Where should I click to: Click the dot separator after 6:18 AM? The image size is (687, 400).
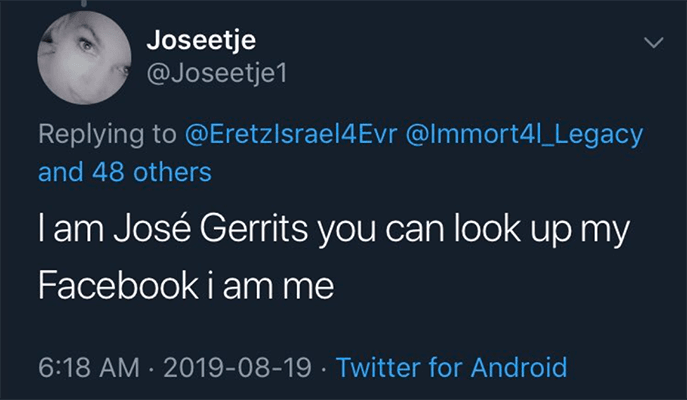pyautogui.click(x=151, y=368)
